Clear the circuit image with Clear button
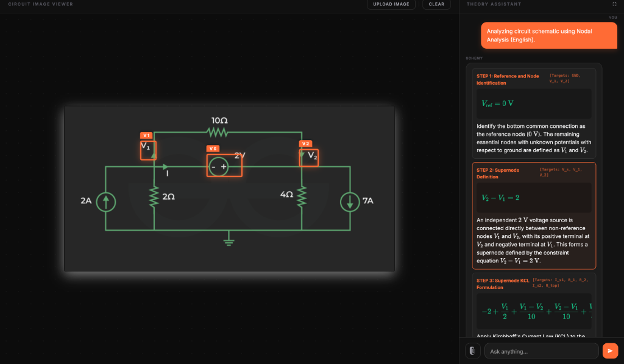This screenshot has height=364, width=624. [436, 4]
